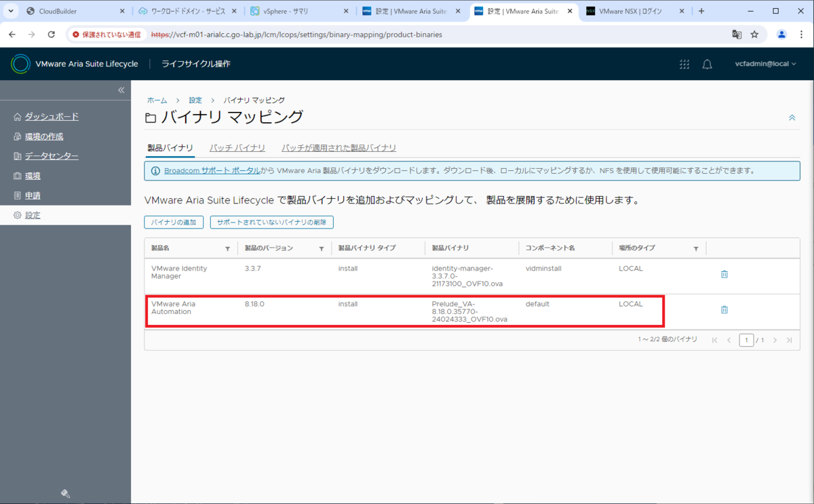Go forward in browser history

pos(32,34)
